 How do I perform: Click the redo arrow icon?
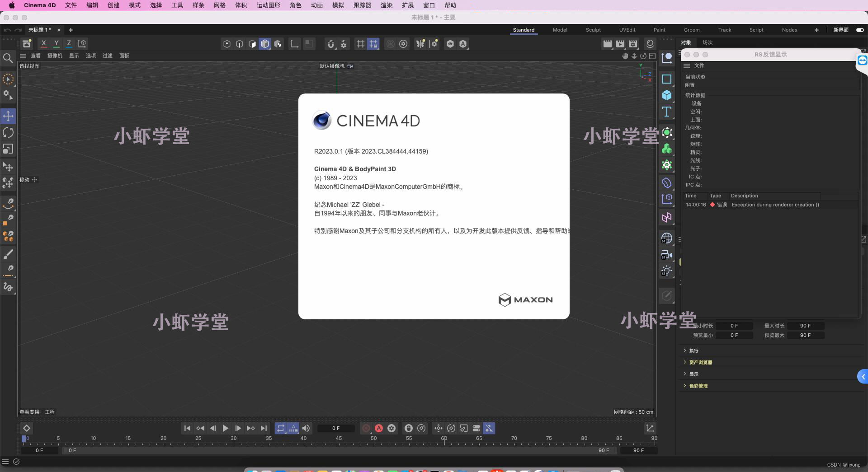click(x=18, y=30)
